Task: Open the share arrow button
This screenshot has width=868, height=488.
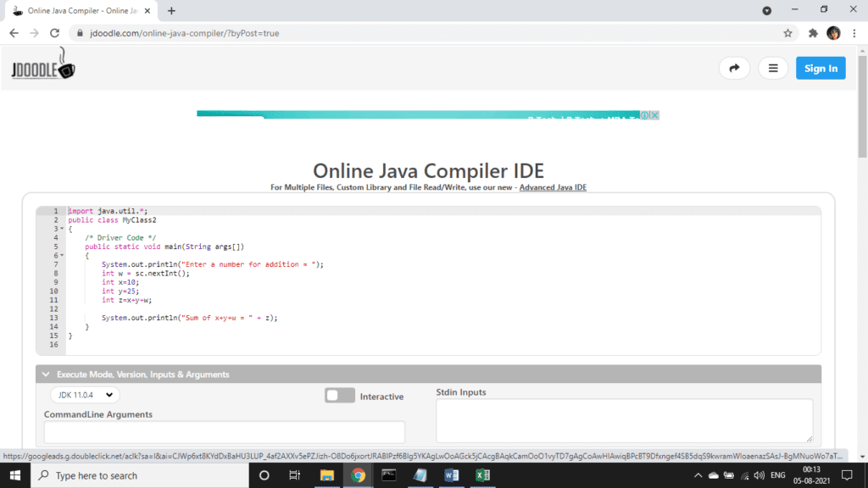Action: click(x=734, y=68)
